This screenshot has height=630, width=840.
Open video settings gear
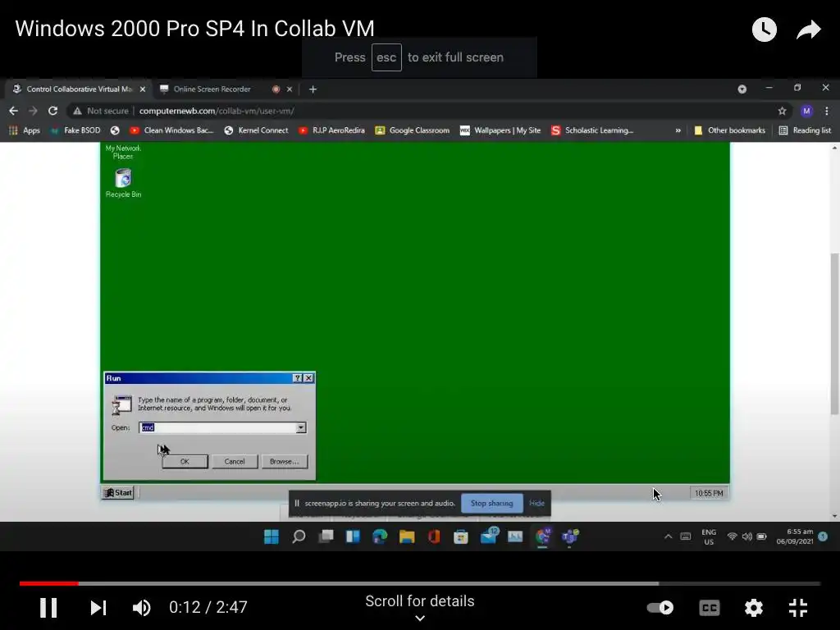point(753,608)
